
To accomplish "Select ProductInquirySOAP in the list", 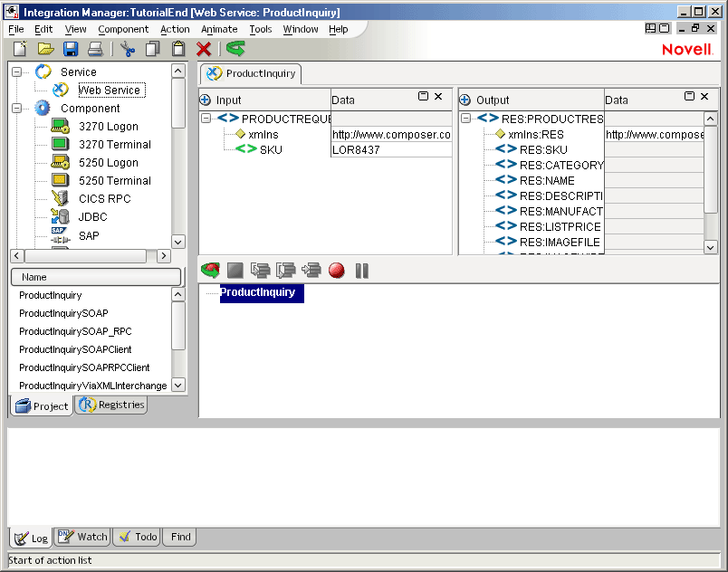I will click(63, 313).
